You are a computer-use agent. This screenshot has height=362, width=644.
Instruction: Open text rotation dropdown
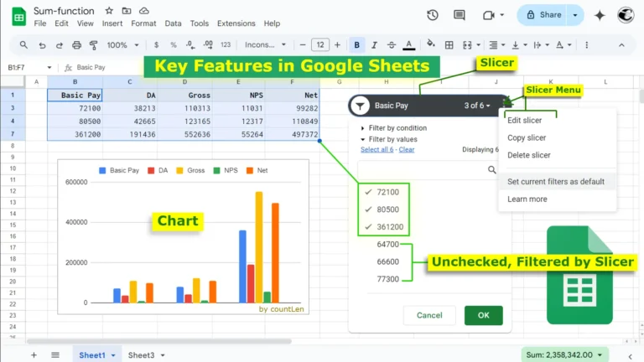[x=563, y=45]
